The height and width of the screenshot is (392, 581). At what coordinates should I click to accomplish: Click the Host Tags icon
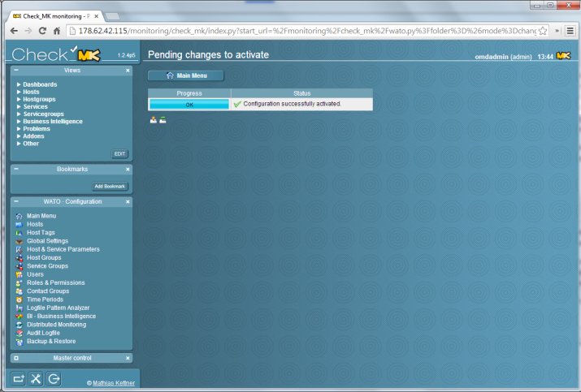coord(20,233)
